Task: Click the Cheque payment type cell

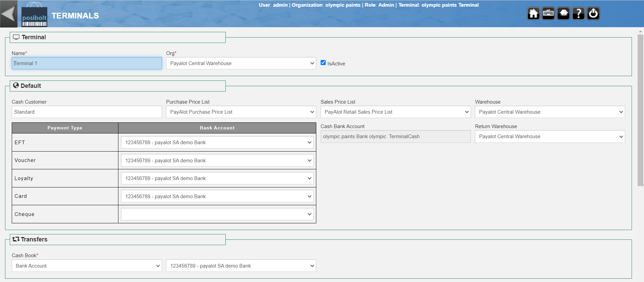Action: pyautogui.click(x=65, y=214)
